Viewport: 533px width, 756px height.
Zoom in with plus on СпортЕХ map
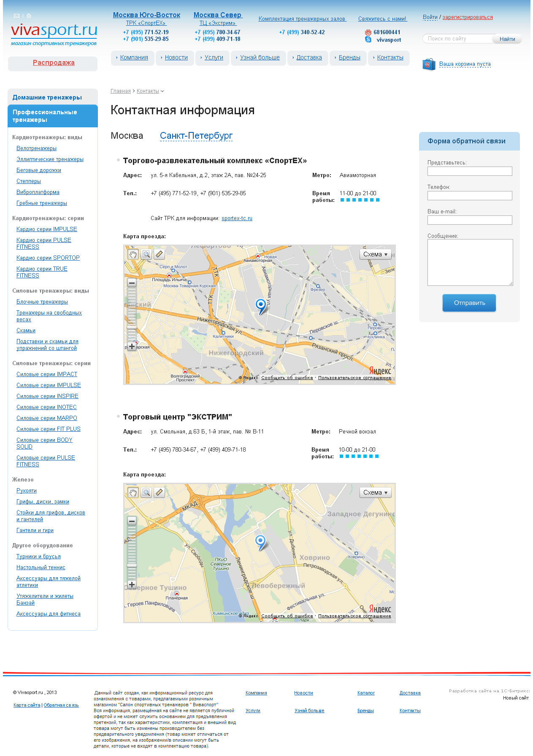[x=132, y=347]
